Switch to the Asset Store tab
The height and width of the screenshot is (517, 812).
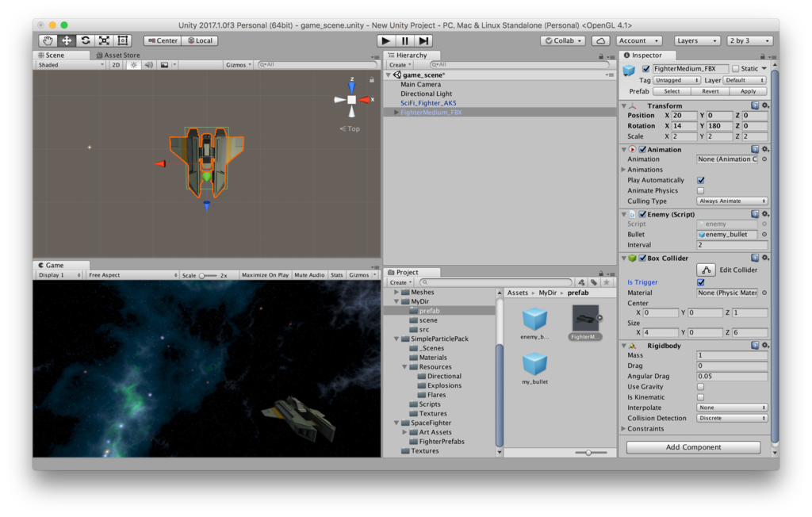(x=118, y=55)
